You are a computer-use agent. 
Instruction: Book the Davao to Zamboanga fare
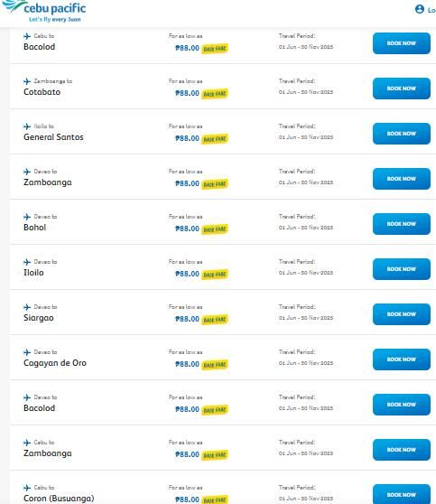tap(402, 179)
